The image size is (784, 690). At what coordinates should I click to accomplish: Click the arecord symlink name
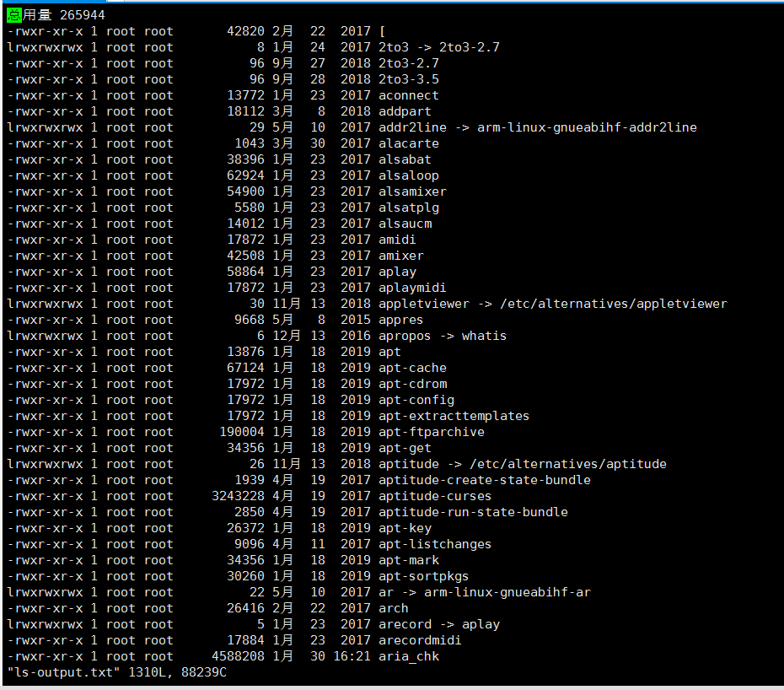(405, 624)
